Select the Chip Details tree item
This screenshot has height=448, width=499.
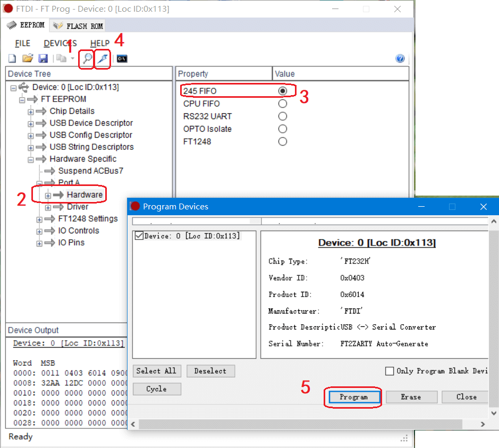(x=72, y=111)
